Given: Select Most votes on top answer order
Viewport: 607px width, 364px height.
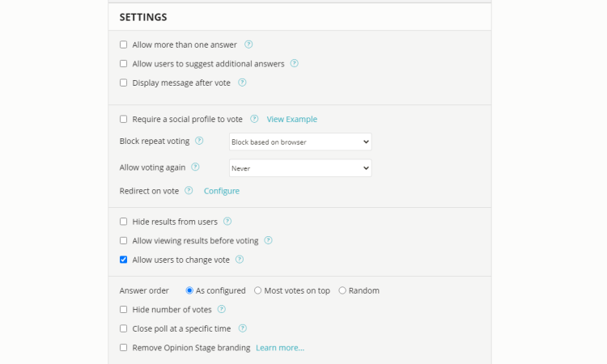Looking at the screenshot, I should [258, 290].
